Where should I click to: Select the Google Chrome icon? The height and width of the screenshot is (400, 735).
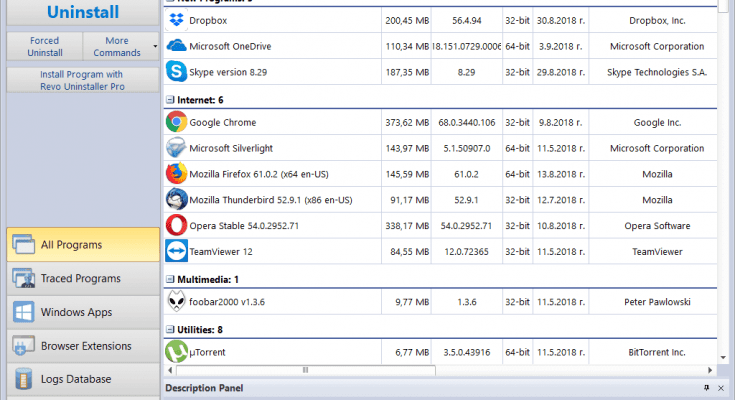tap(177, 122)
